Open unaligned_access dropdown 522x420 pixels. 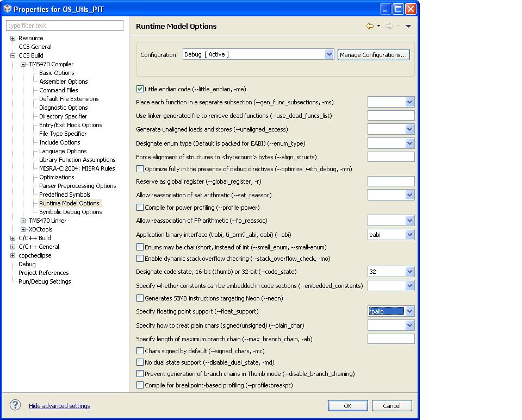tap(409, 129)
